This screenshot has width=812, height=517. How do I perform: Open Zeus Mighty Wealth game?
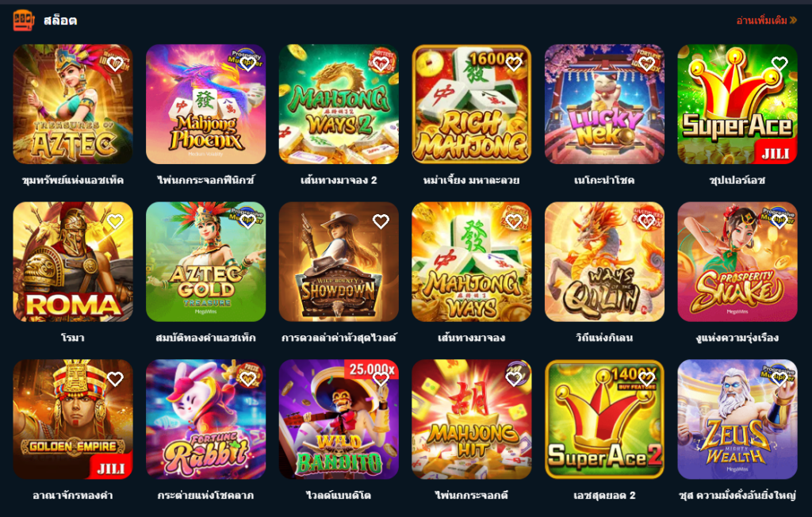coord(737,419)
